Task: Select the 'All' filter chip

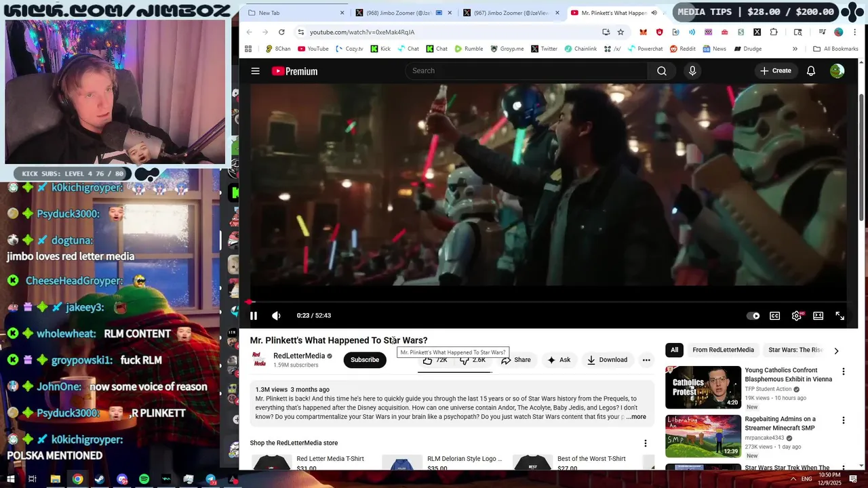Action: tap(674, 350)
